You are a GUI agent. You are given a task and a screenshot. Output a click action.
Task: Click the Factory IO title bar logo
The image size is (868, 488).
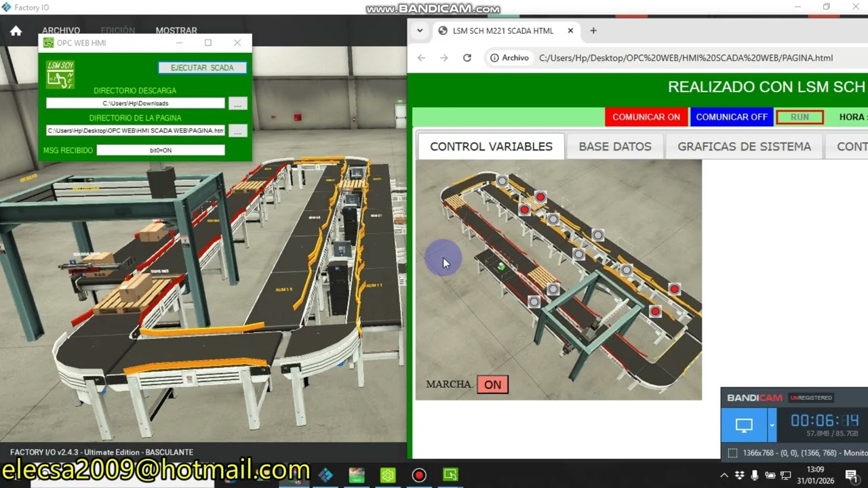point(7,7)
